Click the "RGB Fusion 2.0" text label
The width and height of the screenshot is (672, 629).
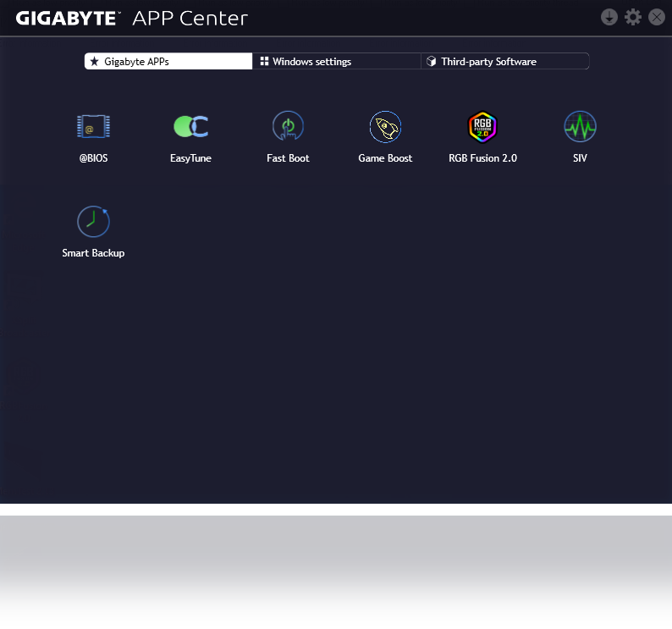coord(482,158)
